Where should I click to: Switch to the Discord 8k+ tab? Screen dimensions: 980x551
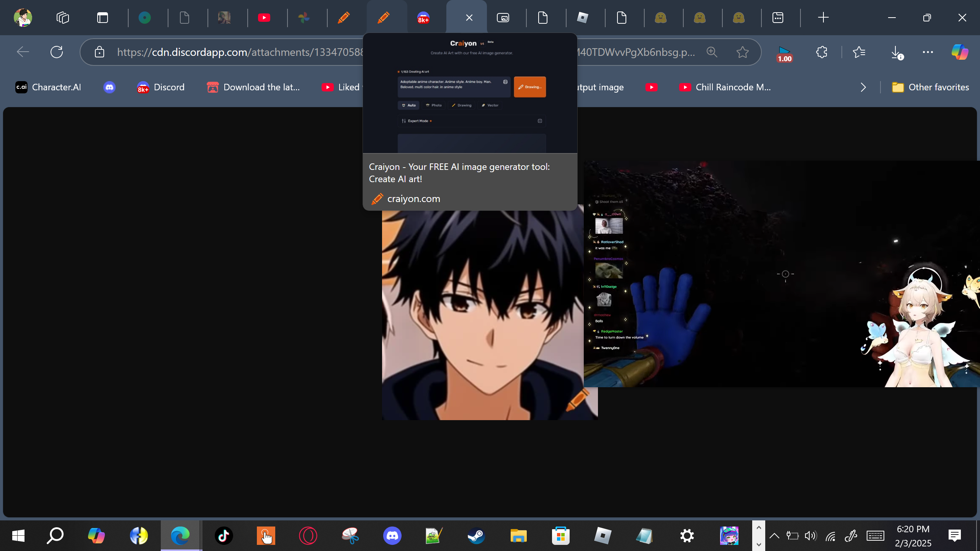click(423, 18)
